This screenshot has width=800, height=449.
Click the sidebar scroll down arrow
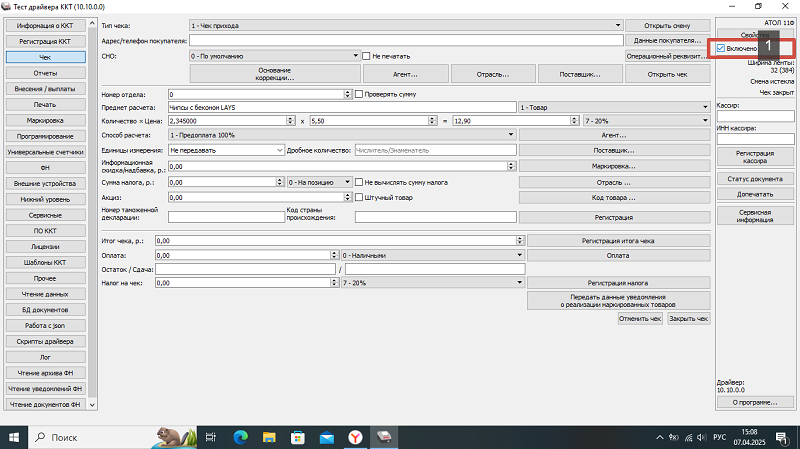click(x=92, y=404)
